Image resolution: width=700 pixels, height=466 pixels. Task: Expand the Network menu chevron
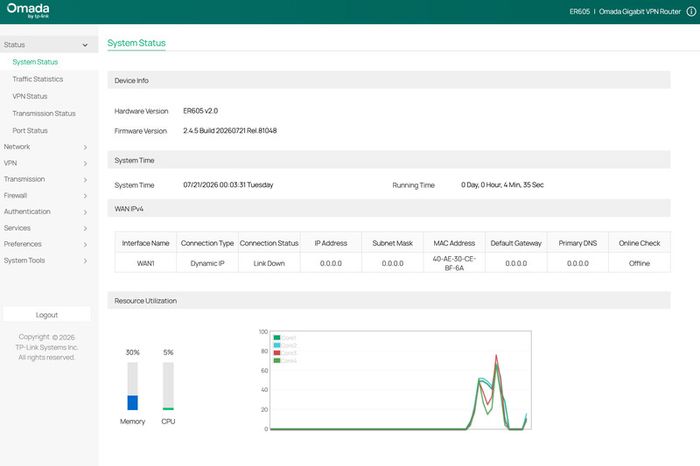point(85,147)
